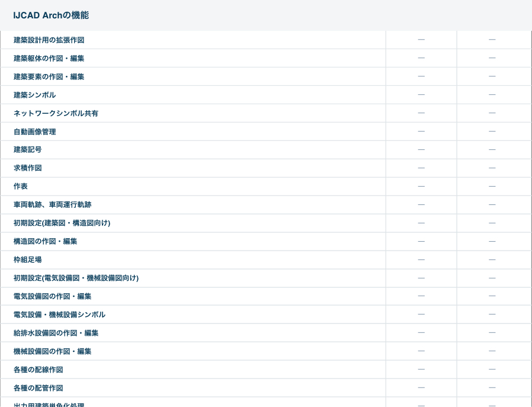Screen dimensions: 532x407
Task: Click the 建築要素の作図・編集 feature text
Action: (x=49, y=77)
